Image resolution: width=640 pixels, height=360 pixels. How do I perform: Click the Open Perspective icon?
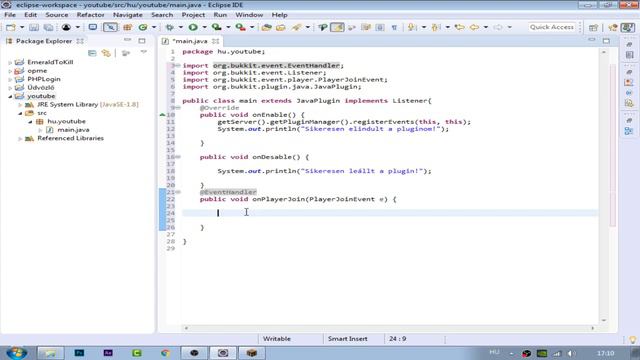click(x=593, y=27)
